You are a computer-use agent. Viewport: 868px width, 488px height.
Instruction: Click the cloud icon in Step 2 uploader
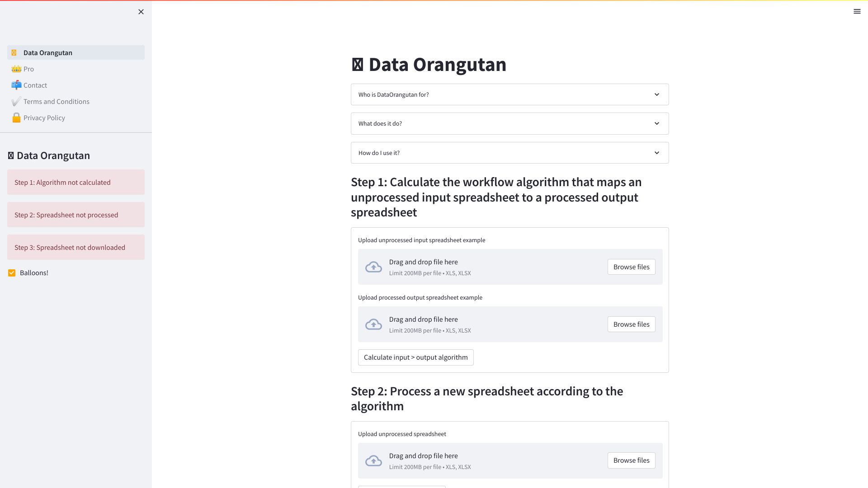pos(373,460)
